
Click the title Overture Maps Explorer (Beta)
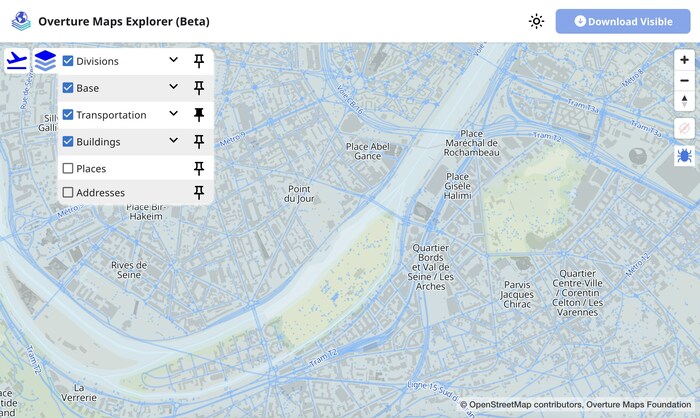tap(124, 21)
